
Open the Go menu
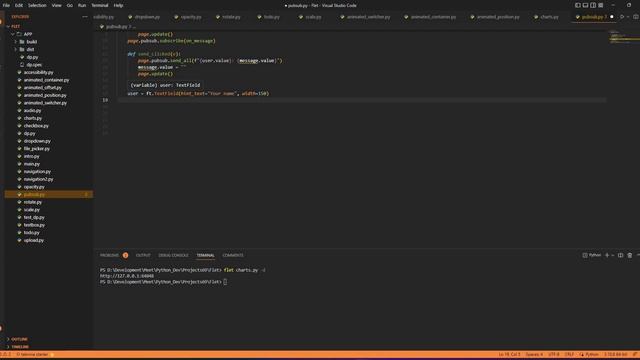pos(69,5)
